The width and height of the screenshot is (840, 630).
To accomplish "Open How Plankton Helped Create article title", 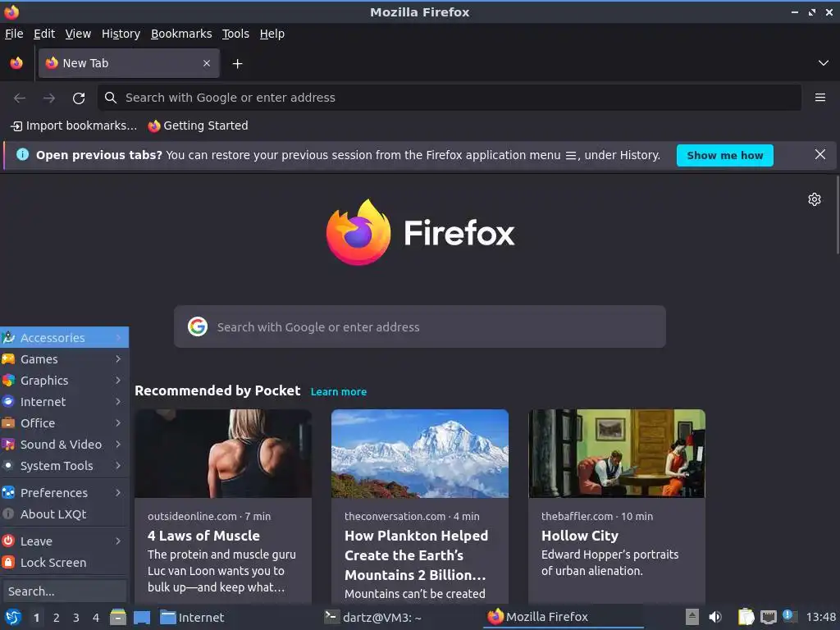I will tap(416, 555).
